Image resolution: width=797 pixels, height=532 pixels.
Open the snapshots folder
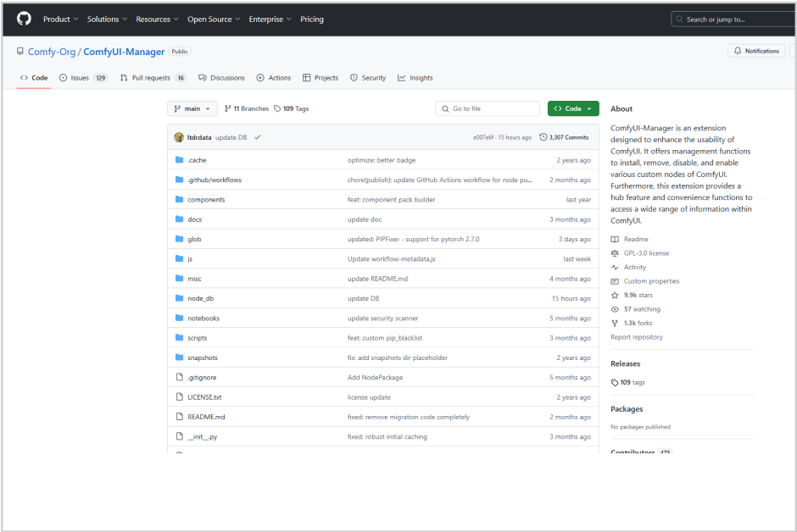(203, 358)
